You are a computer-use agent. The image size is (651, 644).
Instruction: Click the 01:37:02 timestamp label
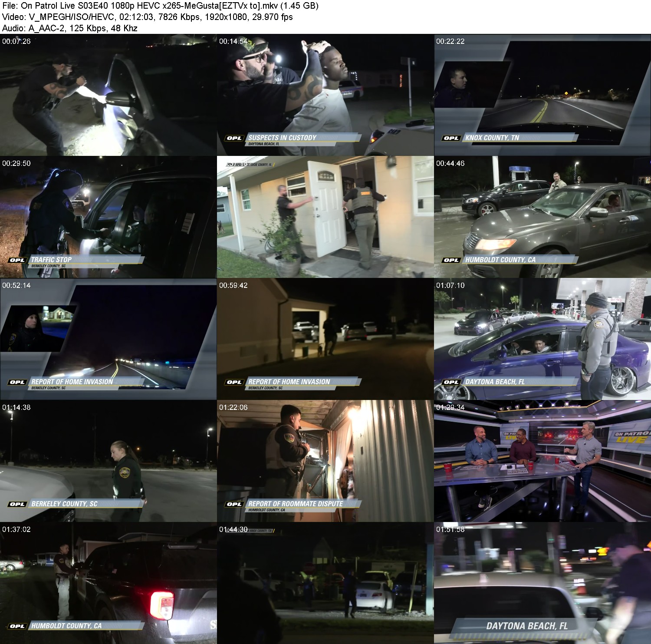pos(16,529)
